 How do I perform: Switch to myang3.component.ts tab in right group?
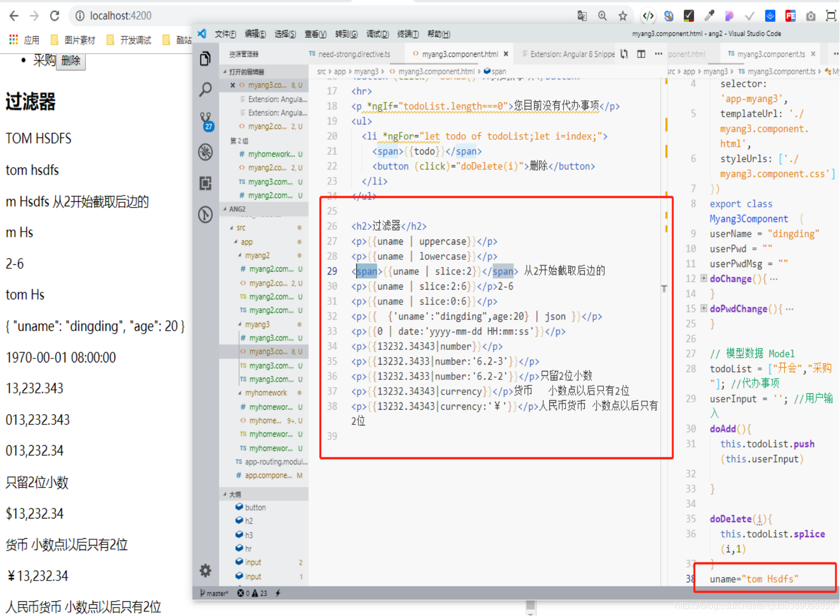(x=770, y=54)
